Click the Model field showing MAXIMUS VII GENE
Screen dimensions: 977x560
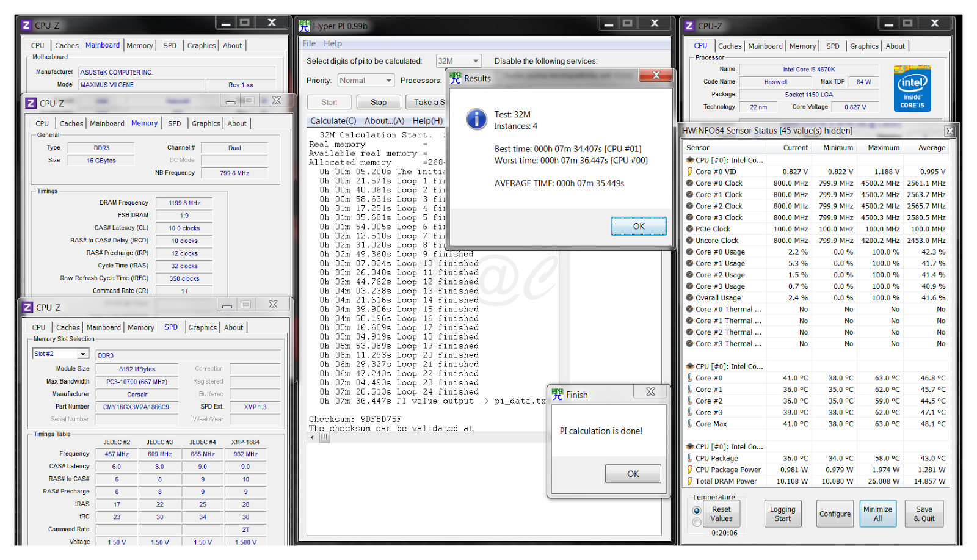[x=142, y=85]
